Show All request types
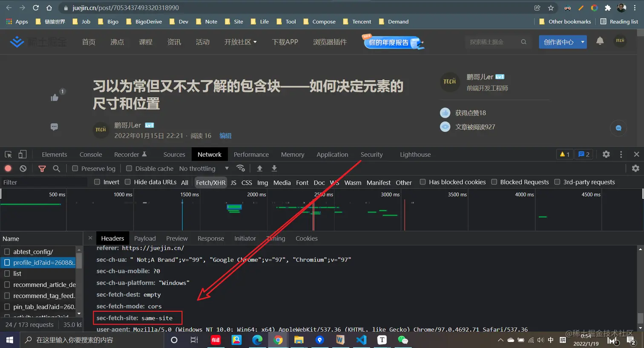Screen dimensions: 644x348 pyautogui.click(x=184, y=182)
